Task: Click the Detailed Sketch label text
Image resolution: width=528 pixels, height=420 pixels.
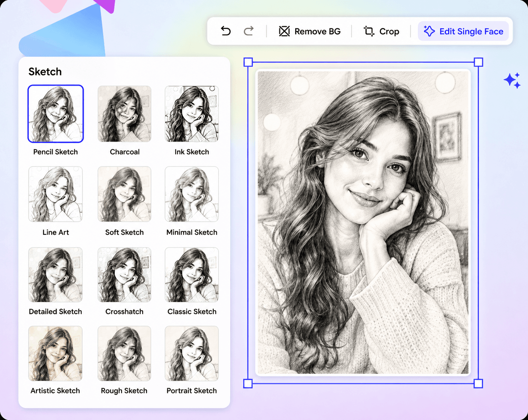Action: (x=55, y=312)
